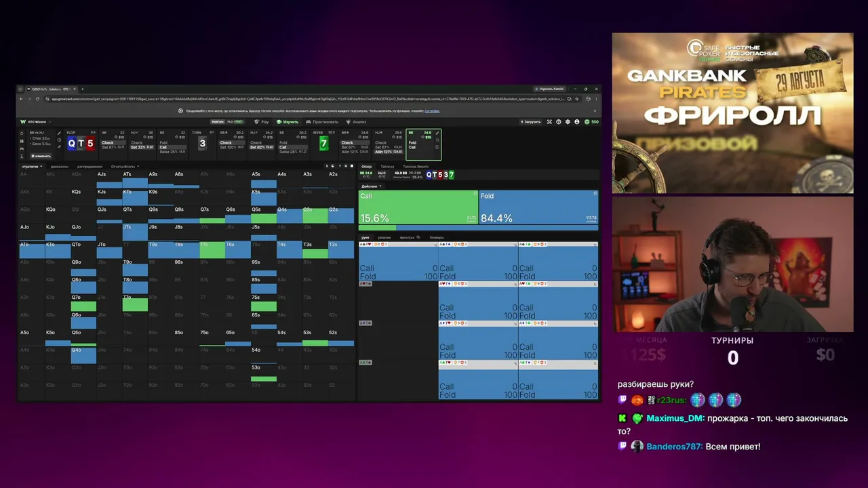Select the Hold'em game type toggle
This screenshot has width=868, height=488.
pyautogui.click(x=218, y=122)
